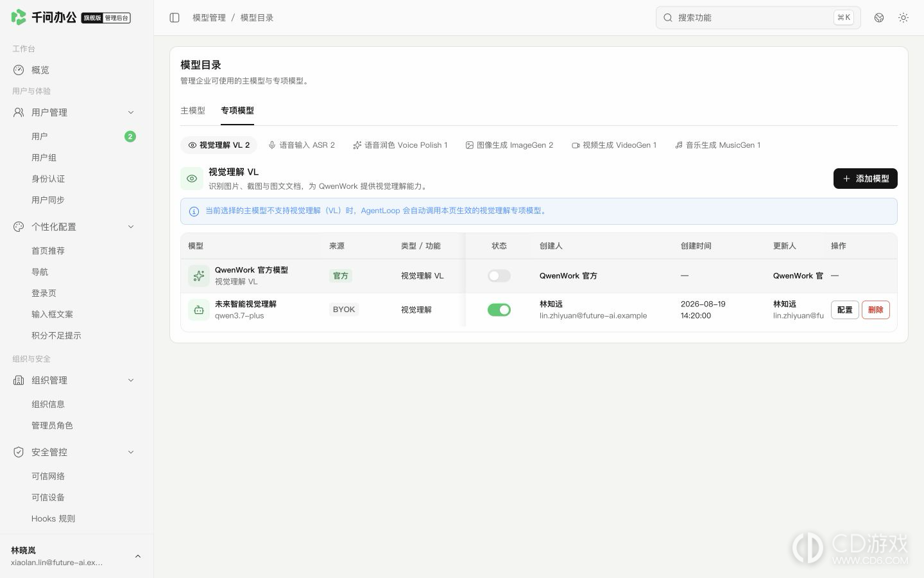Focus the 搜索功能 search field
The height and width of the screenshot is (578, 924).
point(758,18)
